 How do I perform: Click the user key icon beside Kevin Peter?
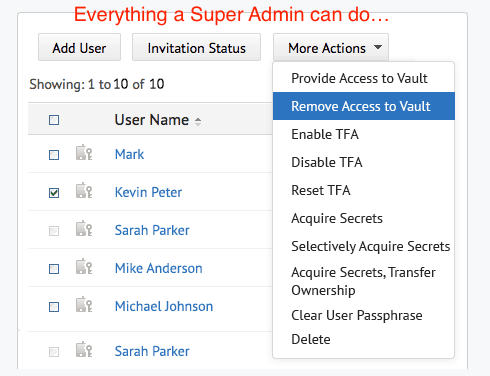(84, 190)
